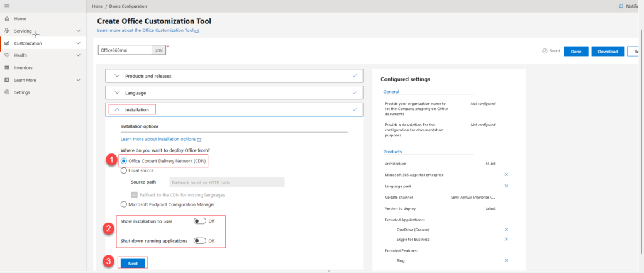Click the Home house icon in sidebar

pos(6,19)
